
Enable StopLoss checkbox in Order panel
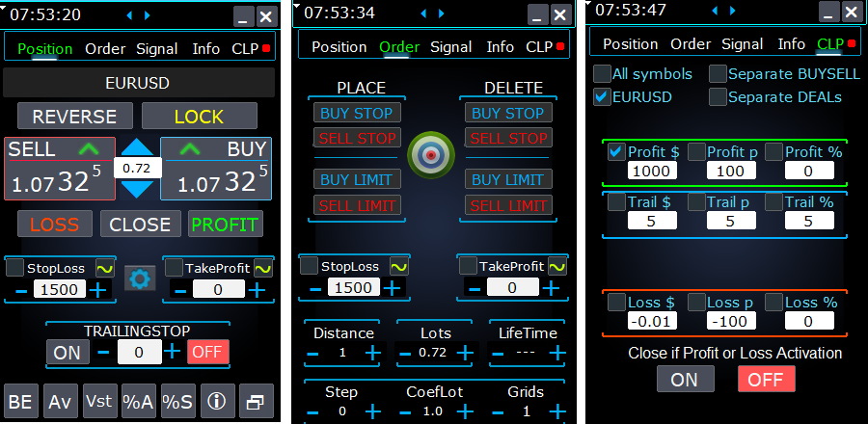pyautogui.click(x=309, y=266)
